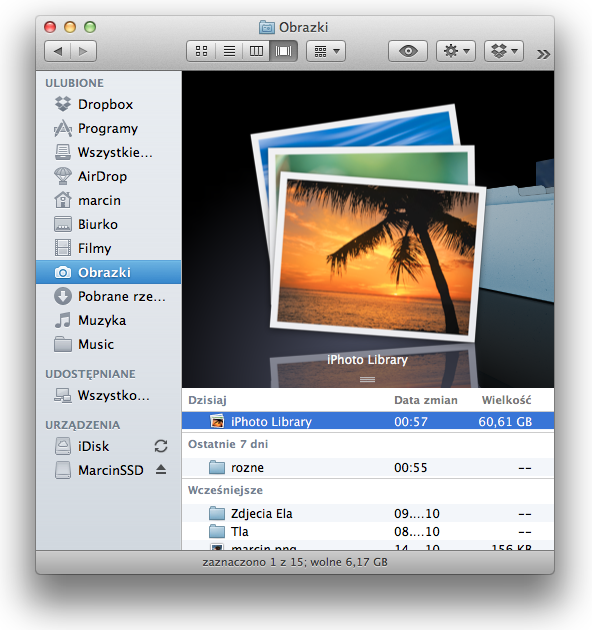The width and height of the screenshot is (592, 630).
Task: Select the iPhoto Library row
Action: 368,421
